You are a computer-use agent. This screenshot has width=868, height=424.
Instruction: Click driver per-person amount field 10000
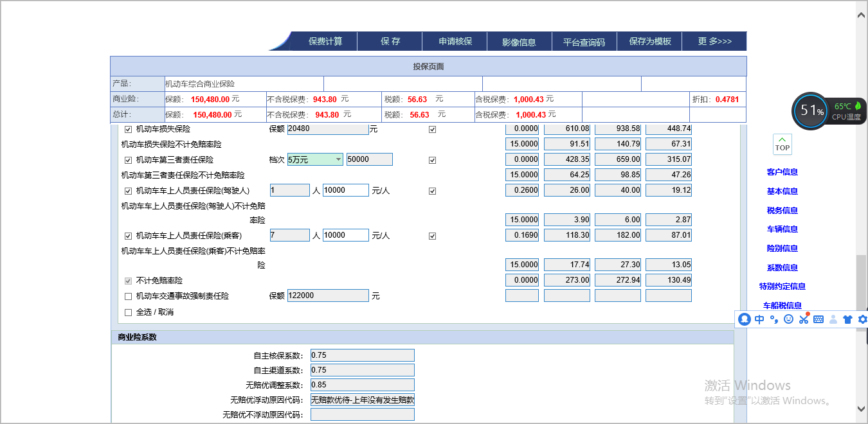pos(346,190)
